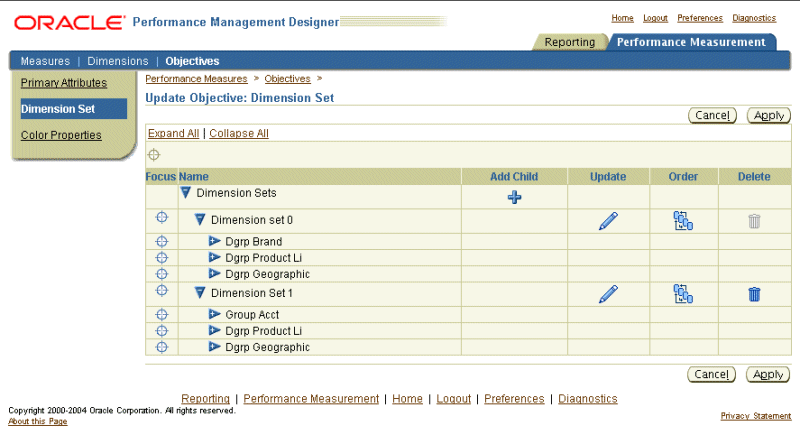This screenshot has height=435, width=800.
Task: Click the Oracle logo
Action: [x=69, y=22]
